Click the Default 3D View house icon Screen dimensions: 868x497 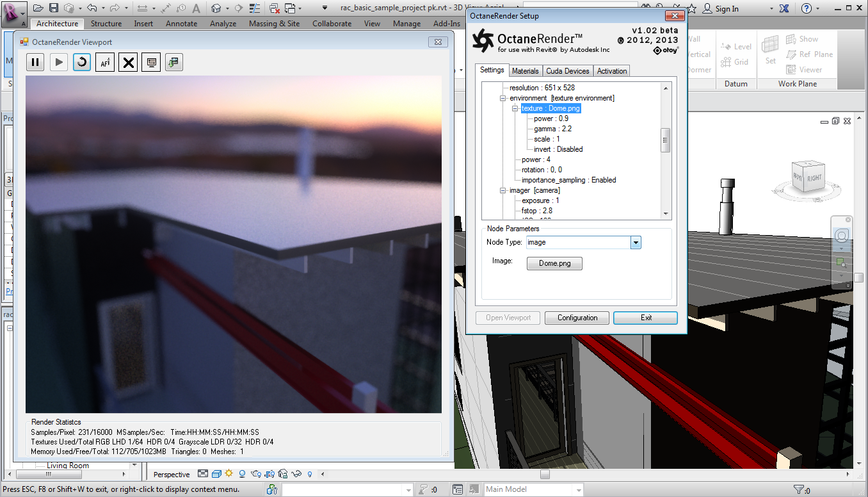[x=216, y=8]
